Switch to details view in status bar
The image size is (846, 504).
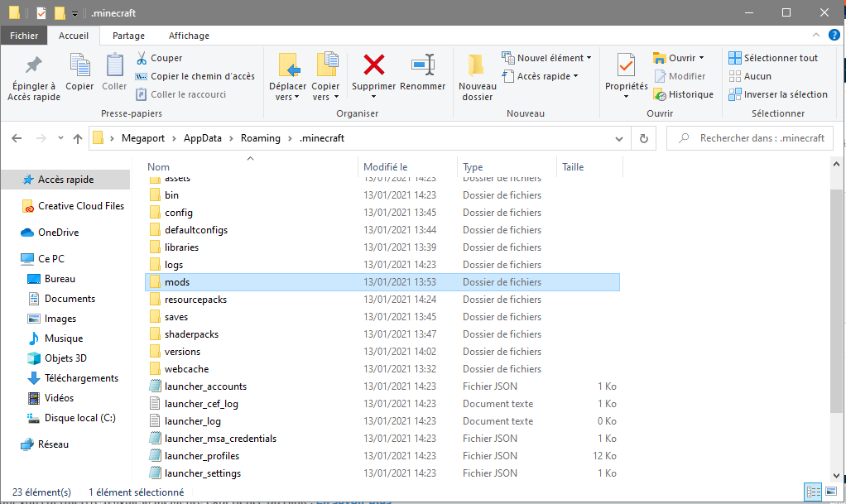pos(815,492)
